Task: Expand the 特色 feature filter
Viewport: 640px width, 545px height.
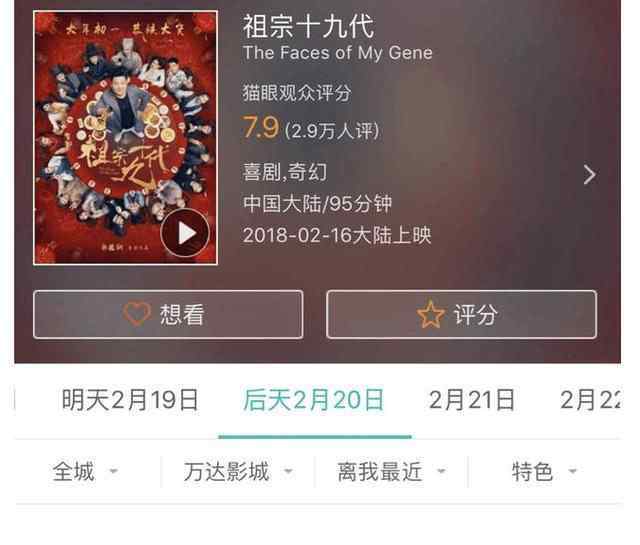Action: pos(544,472)
